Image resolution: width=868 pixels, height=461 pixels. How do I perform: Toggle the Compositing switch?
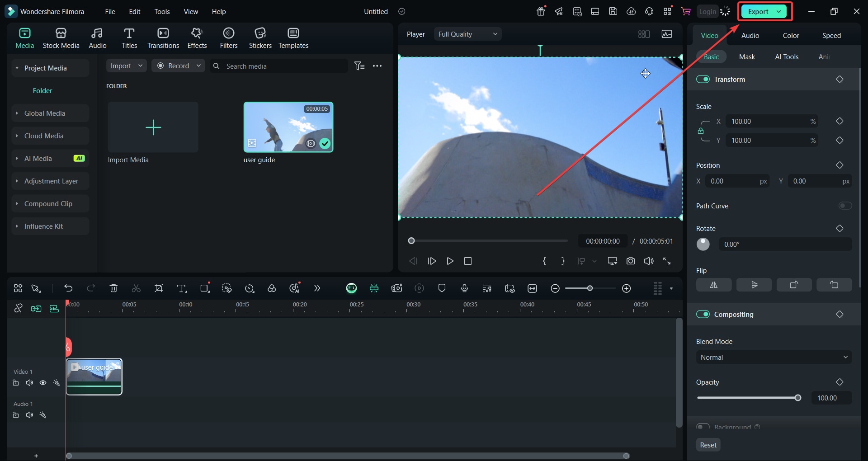click(703, 314)
